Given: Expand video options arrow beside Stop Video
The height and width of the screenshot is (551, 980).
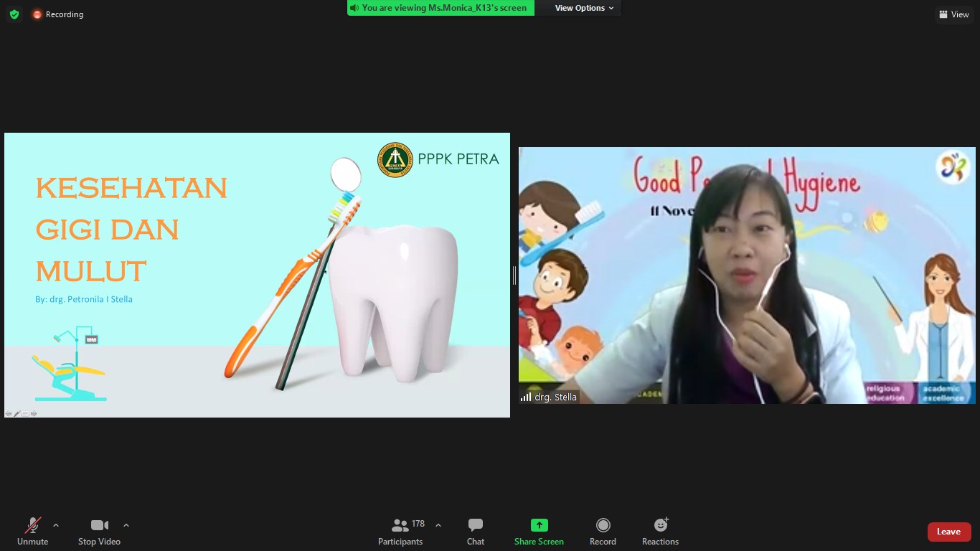Looking at the screenshot, I should click(x=126, y=525).
